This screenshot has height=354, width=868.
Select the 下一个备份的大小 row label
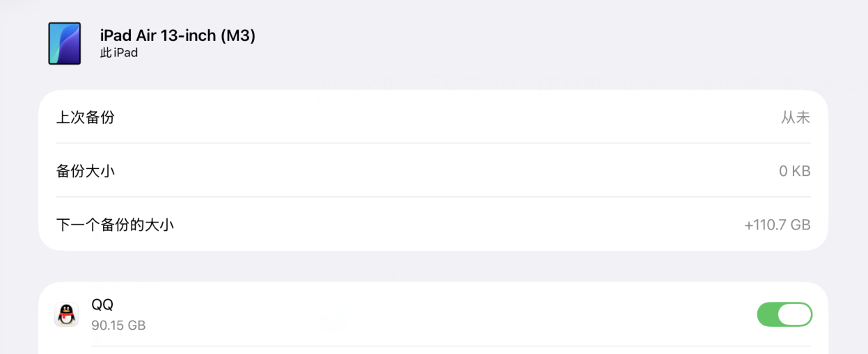pos(115,225)
